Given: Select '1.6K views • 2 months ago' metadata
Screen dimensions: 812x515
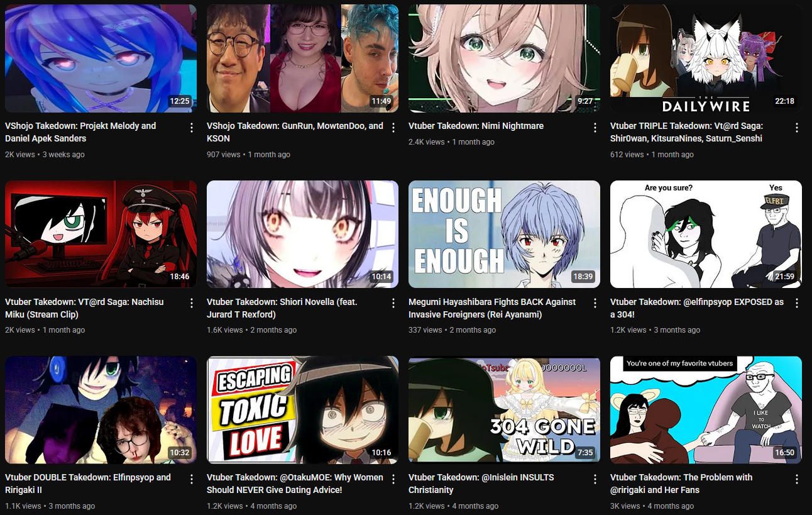Looking at the screenshot, I should point(251,330).
